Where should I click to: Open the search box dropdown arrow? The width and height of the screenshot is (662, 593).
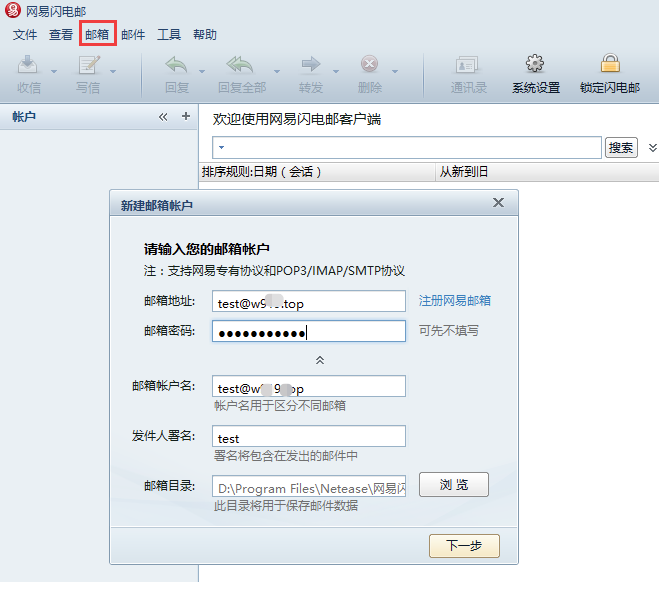point(221,148)
